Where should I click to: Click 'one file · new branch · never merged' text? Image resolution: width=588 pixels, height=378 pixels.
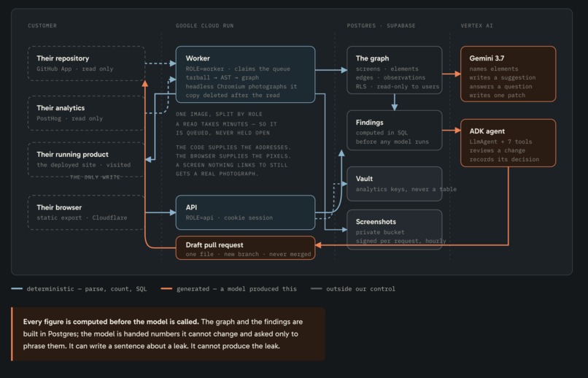248,254
